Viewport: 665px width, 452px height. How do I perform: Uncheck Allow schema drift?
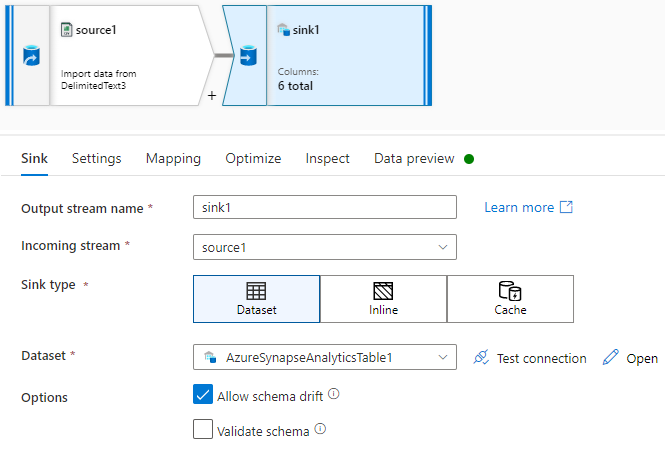tap(203, 394)
